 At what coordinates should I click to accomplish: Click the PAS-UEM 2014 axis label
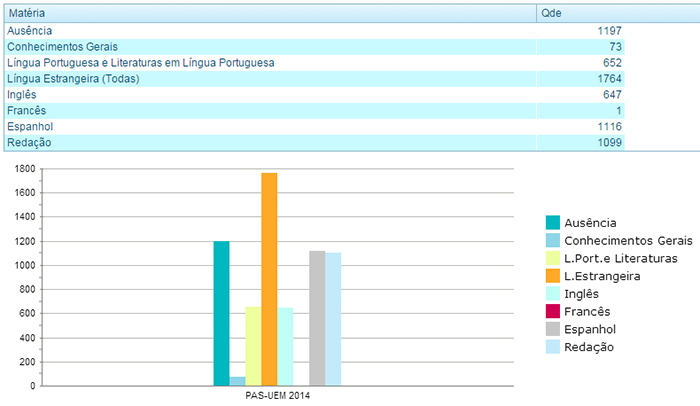[277, 395]
